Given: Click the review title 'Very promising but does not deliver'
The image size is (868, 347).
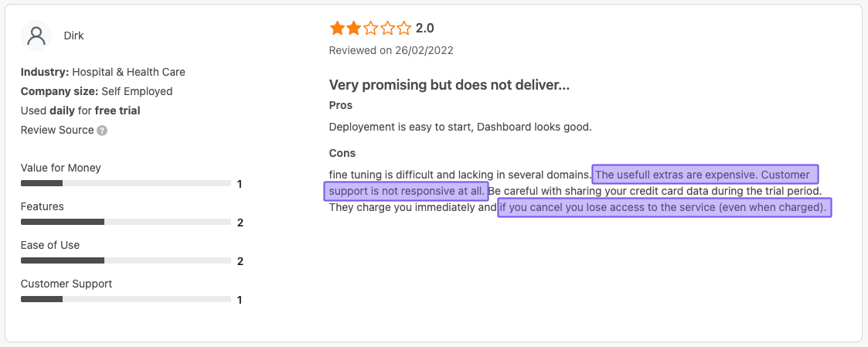Looking at the screenshot, I should coord(449,85).
